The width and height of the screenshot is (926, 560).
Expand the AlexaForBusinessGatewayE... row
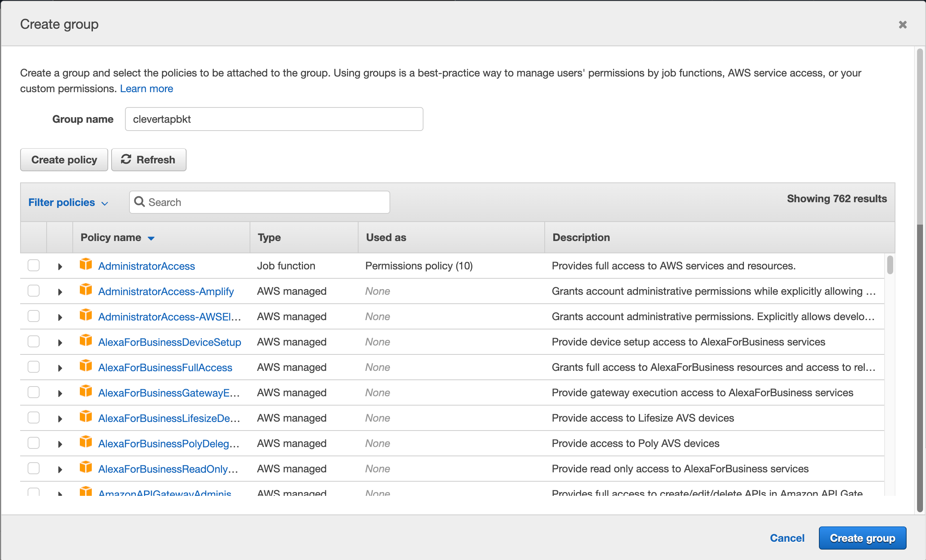60,394
